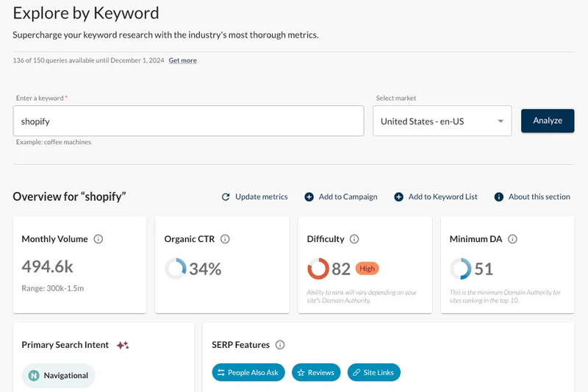
Task: Click the Analyze button
Action: 548,121
